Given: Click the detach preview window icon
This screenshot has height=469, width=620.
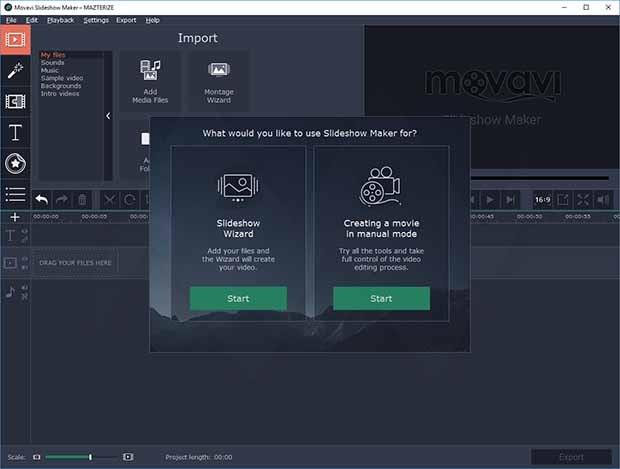Looking at the screenshot, I should tap(563, 200).
